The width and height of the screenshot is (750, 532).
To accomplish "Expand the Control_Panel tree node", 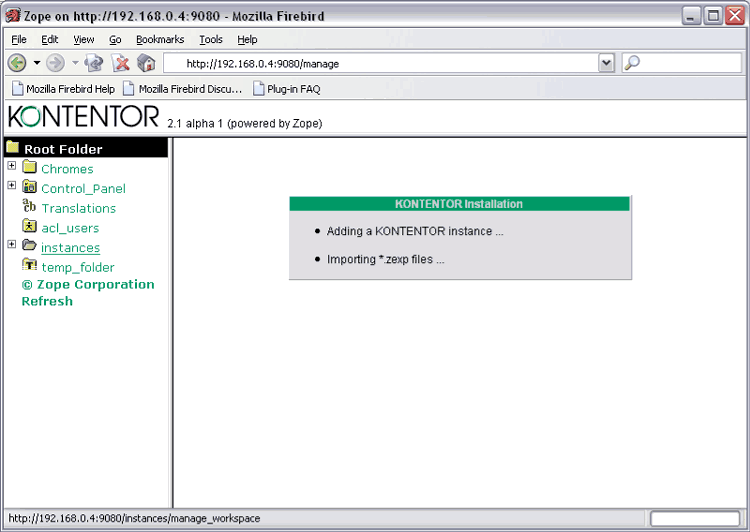I will coord(12,185).
